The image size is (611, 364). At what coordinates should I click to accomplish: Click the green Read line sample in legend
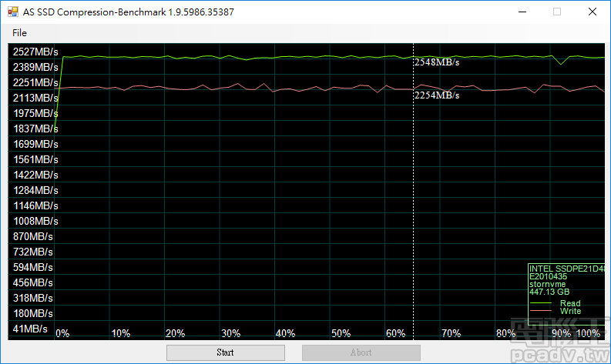pos(541,303)
